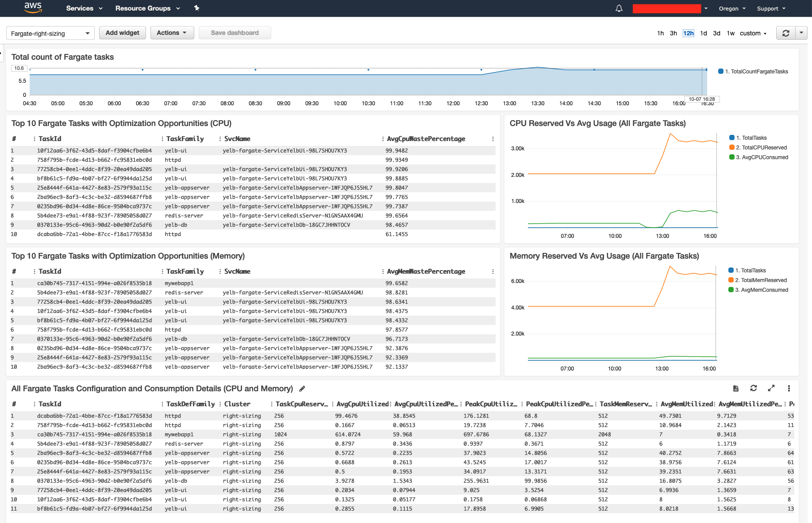The height and width of the screenshot is (523, 812).
Task: Maximize the All Fargate Tasks widget
Action: coord(771,388)
